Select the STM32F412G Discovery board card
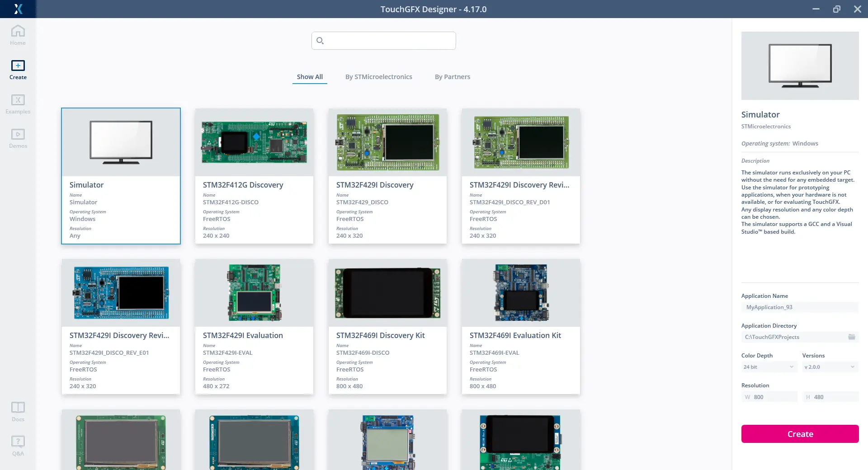This screenshot has height=470, width=868. 254,176
